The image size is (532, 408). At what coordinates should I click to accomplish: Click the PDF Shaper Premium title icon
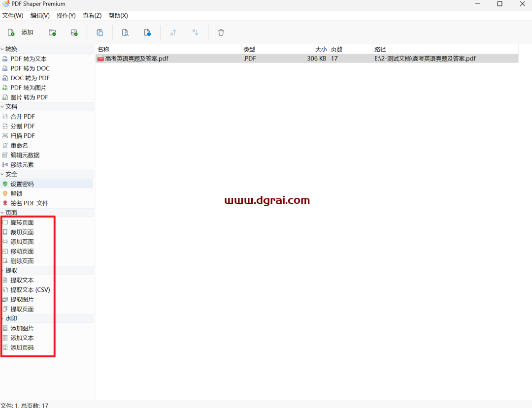6,4
